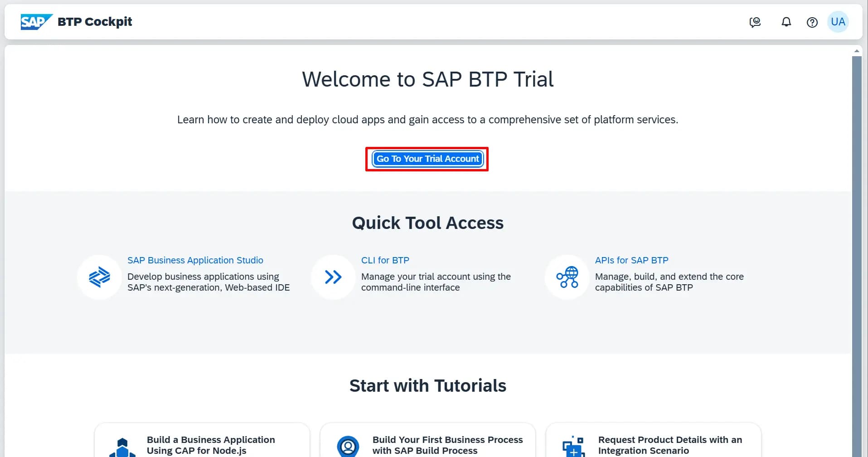868x457 pixels.
Task: Open the APIs for SAP BTP link
Action: tap(632, 260)
